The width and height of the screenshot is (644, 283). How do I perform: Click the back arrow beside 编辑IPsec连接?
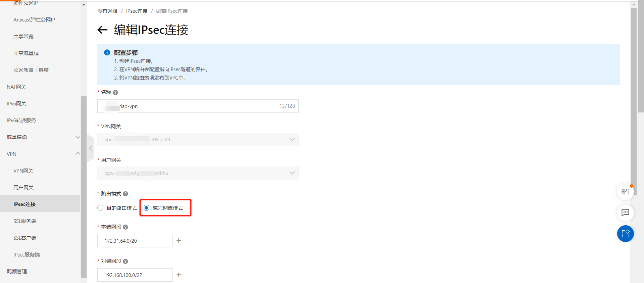102,30
